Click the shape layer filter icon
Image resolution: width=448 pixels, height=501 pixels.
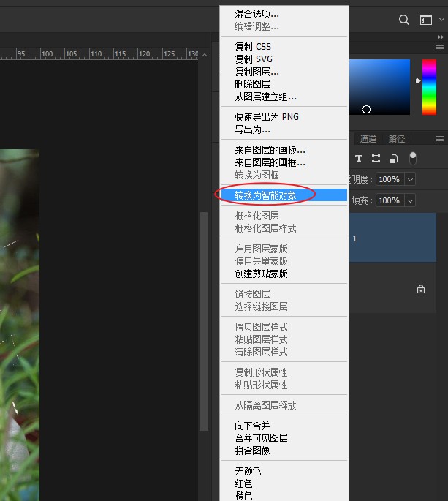click(376, 159)
